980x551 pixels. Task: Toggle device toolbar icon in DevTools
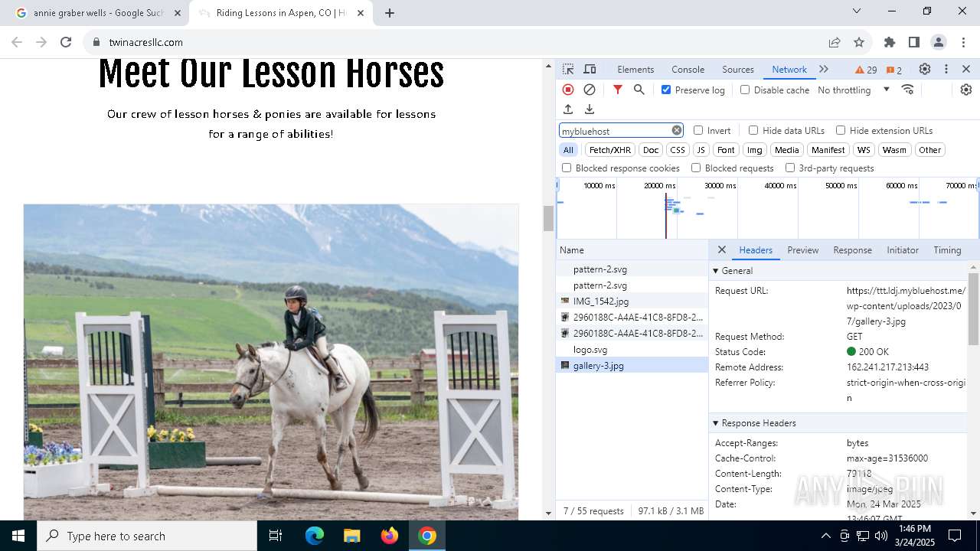pos(590,69)
